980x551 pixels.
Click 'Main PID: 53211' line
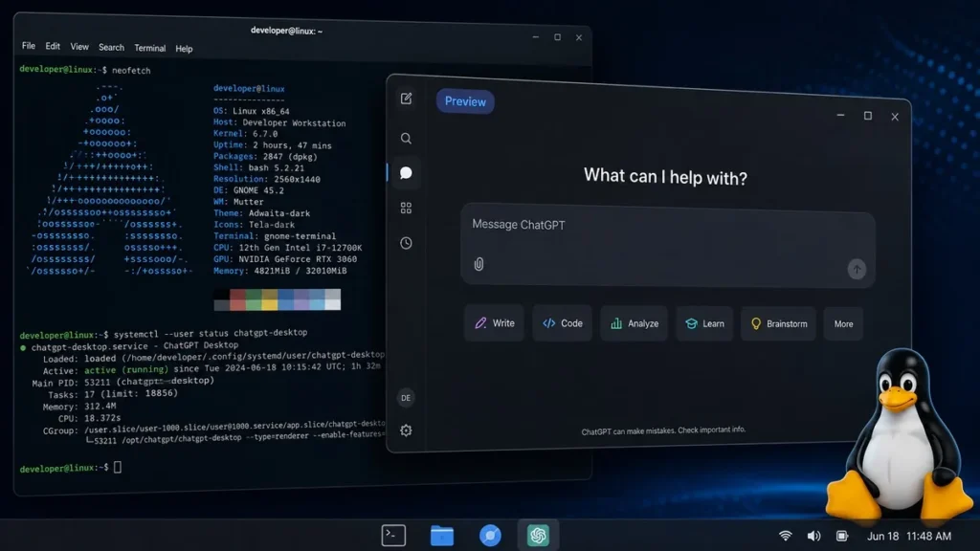tap(123, 382)
